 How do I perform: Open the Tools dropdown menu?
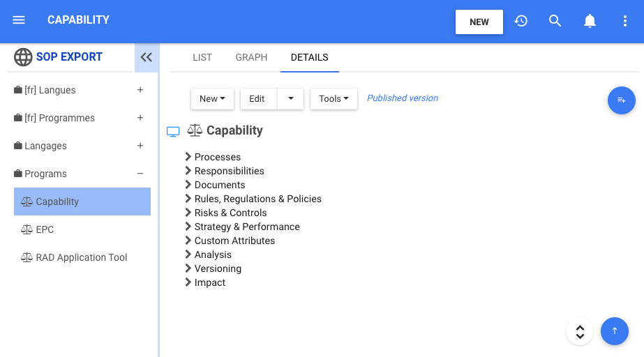pyautogui.click(x=334, y=99)
